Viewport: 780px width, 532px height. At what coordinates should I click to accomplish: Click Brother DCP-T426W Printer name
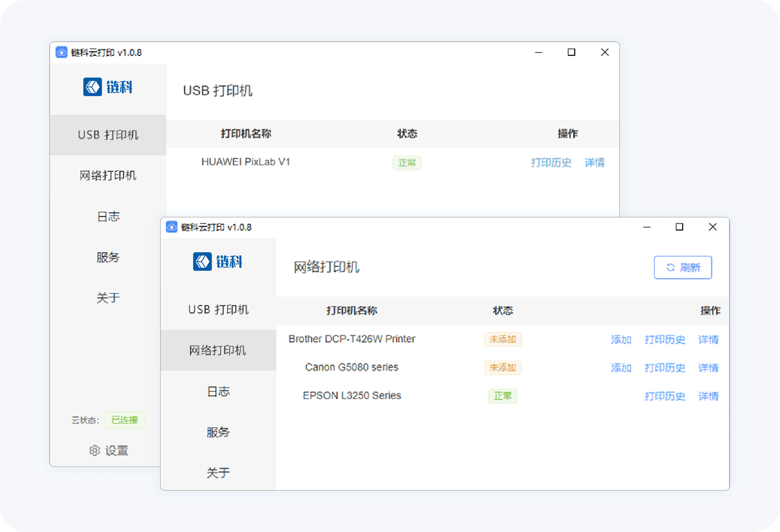(x=352, y=339)
